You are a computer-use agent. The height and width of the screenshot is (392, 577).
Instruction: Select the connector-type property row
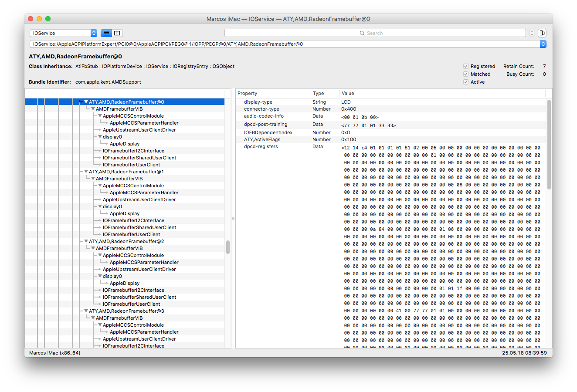pos(390,109)
